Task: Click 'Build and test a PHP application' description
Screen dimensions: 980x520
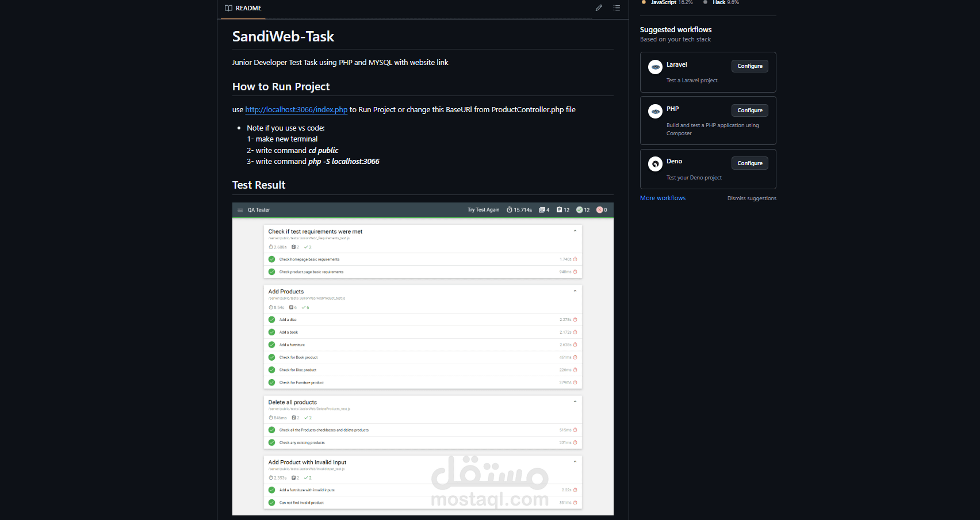Action: [x=713, y=129]
